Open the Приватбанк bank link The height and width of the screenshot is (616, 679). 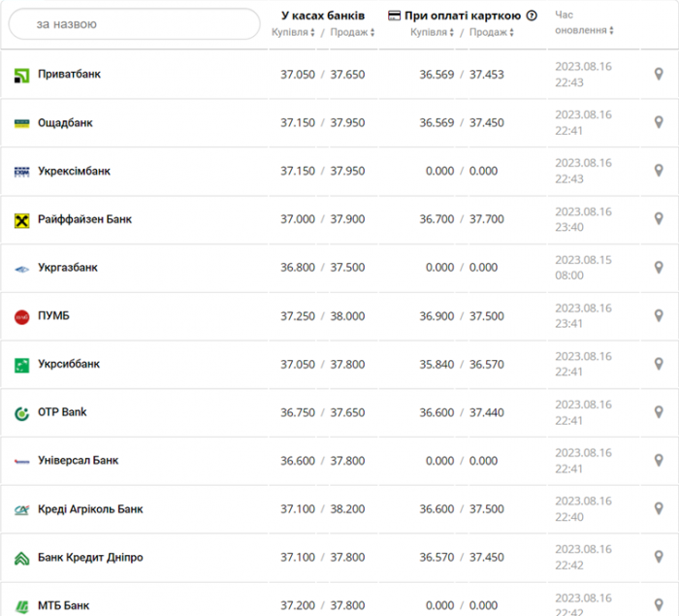coord(69,74)
